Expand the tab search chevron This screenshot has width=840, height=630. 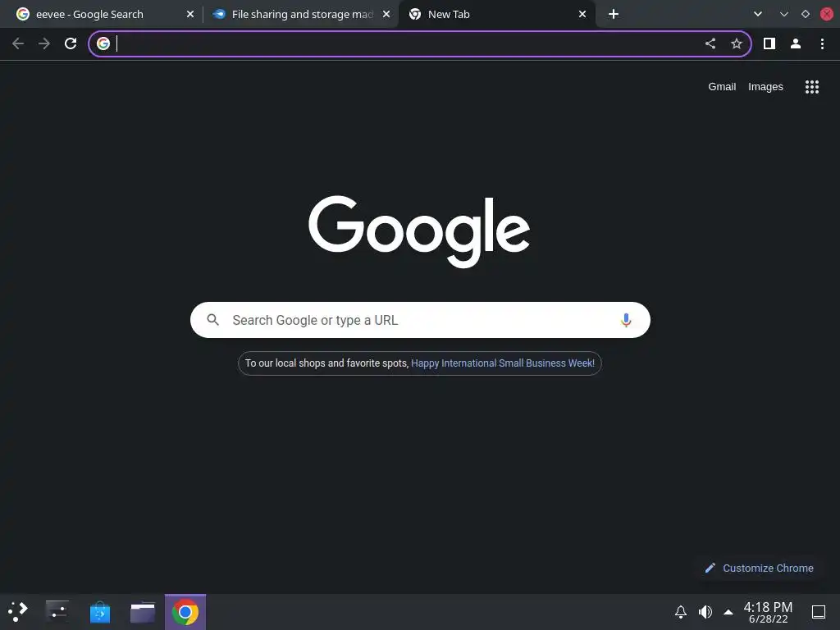coord(757,14)
